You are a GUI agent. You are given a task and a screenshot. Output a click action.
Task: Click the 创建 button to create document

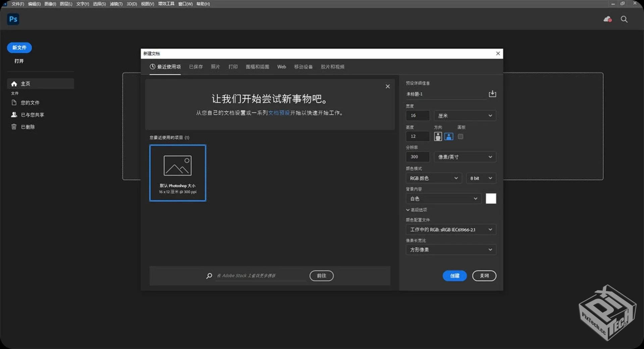pyautogui.click(x=454, y=276)
